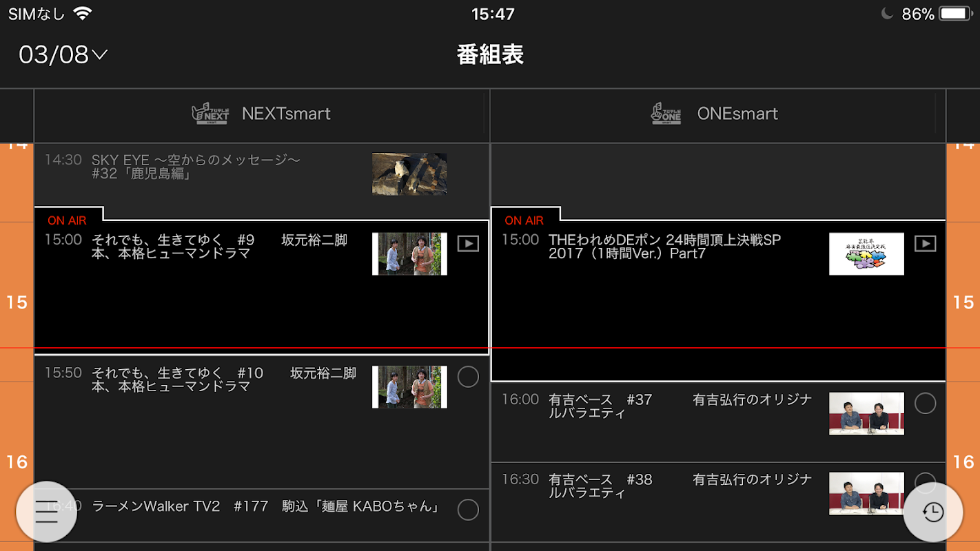The height and width of the screenshot is (551, 980).
Task: Tap hour 16 on the left time bar
Action: [17, 462]
